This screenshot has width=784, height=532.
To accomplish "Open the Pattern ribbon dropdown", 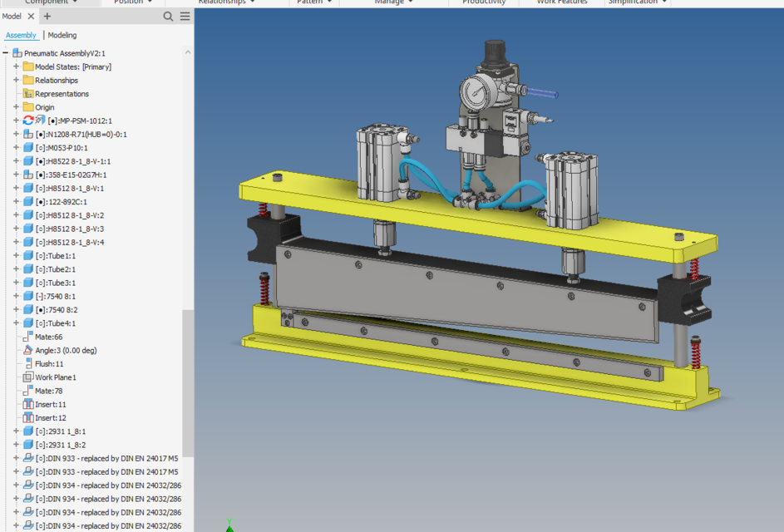I will [313, 2].
